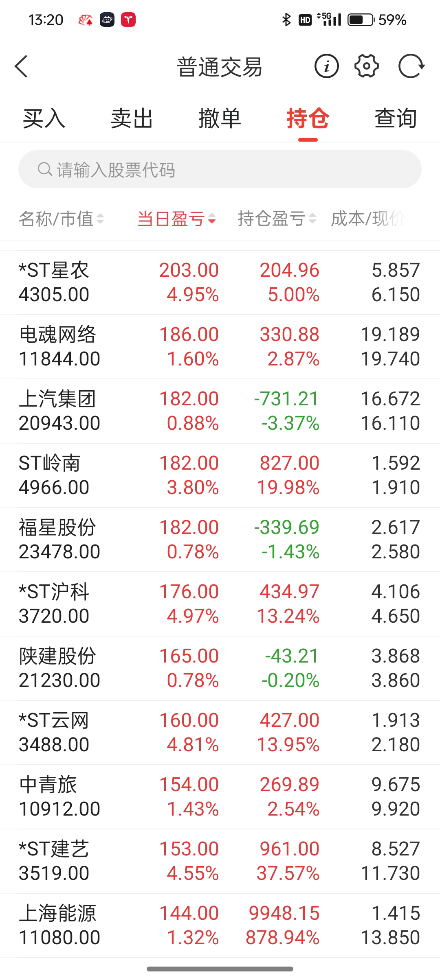Open the info circle icon
Viewport: 440px width, 980px height.
point(326,66)
